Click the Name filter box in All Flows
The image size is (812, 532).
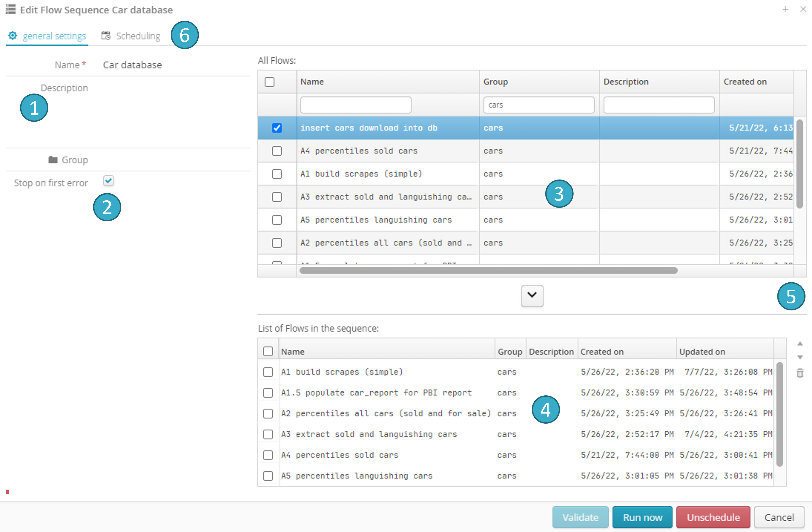click(x=356, y=105)
